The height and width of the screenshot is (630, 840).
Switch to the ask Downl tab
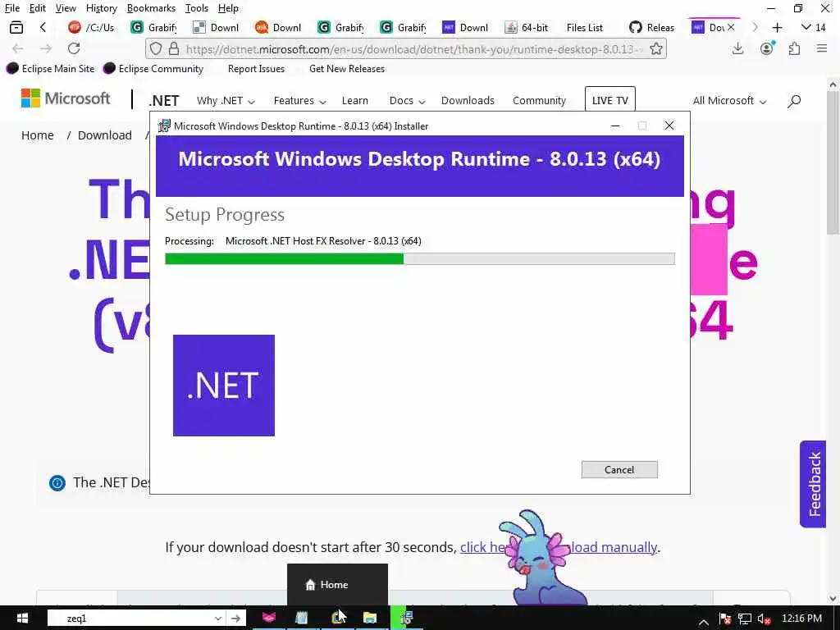[x=279, y=27]
